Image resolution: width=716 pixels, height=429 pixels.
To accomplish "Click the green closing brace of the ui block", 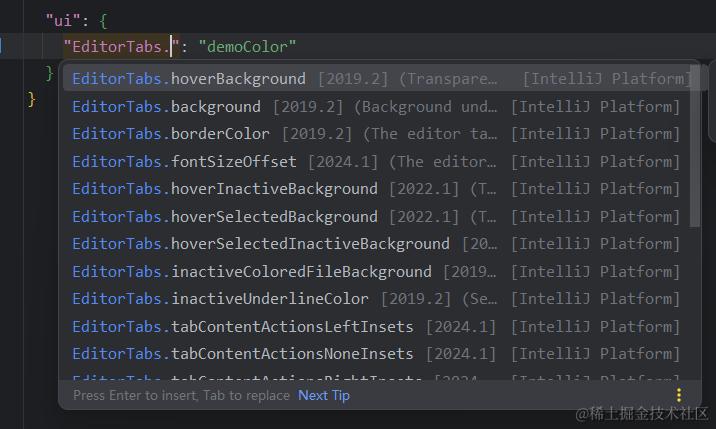I will coord(49,73).
